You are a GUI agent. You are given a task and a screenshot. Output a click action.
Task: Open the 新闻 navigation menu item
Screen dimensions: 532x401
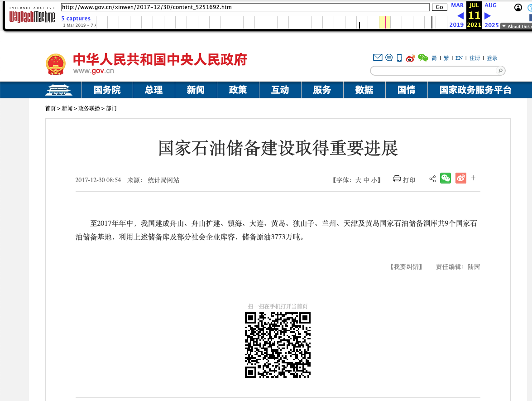196,90
